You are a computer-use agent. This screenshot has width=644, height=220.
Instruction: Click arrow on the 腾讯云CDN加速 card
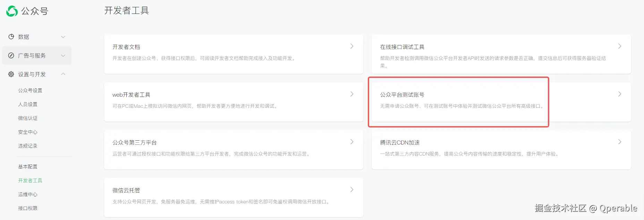620,142
